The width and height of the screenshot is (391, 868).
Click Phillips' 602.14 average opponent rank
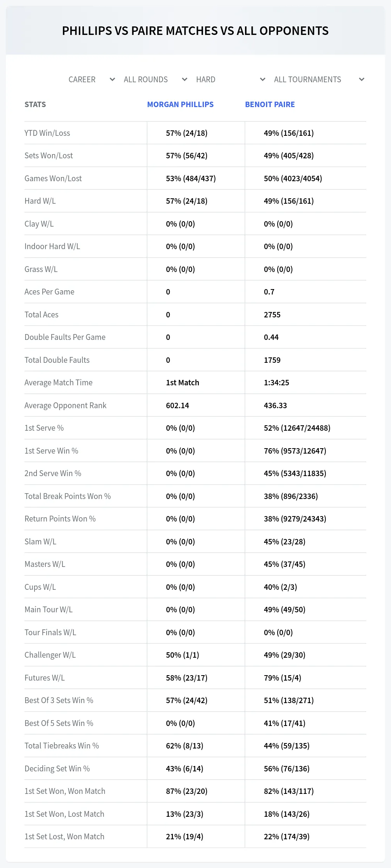(177, 405)
